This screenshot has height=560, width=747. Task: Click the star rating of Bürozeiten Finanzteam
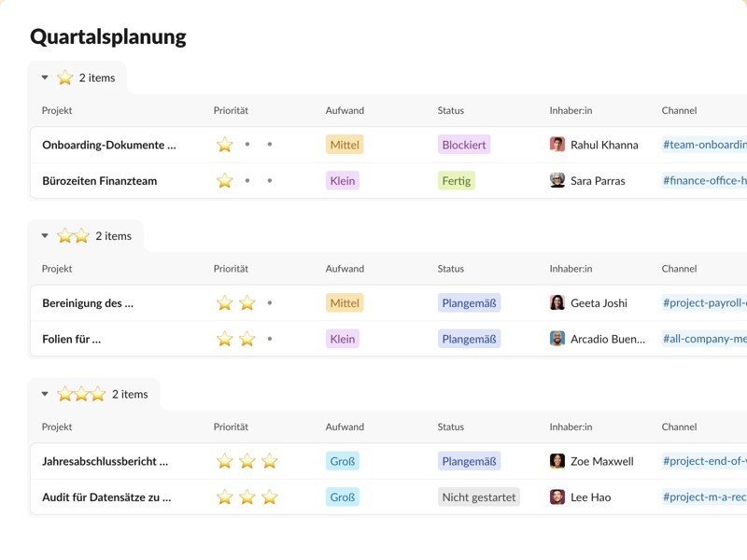(x=225, y=181)
